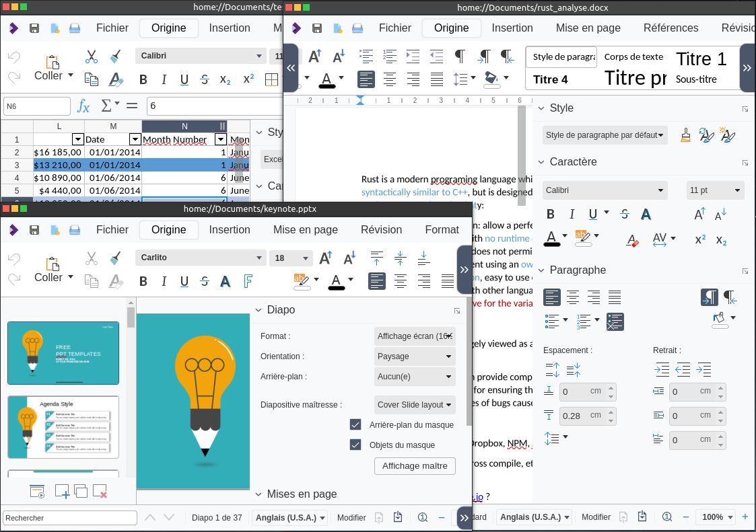Select the Titre 1 style in docx gallery
This screenshot has height=532, width=756.
coord(701,59)
